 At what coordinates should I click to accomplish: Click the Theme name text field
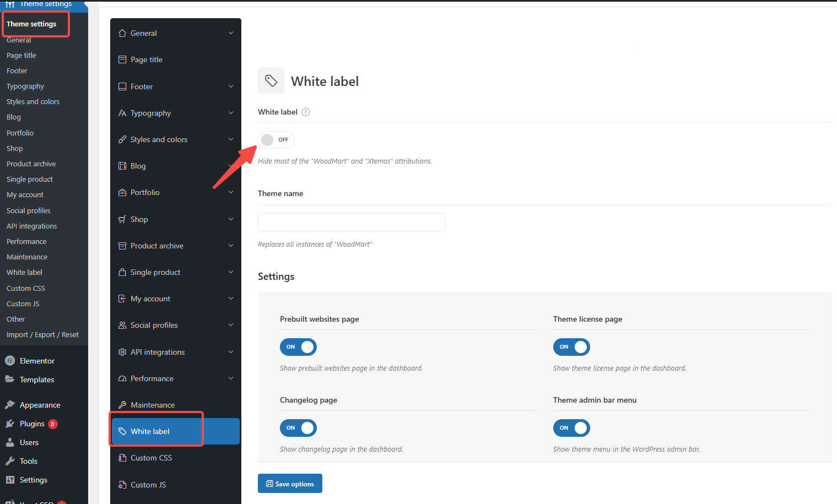click(352, 222)
